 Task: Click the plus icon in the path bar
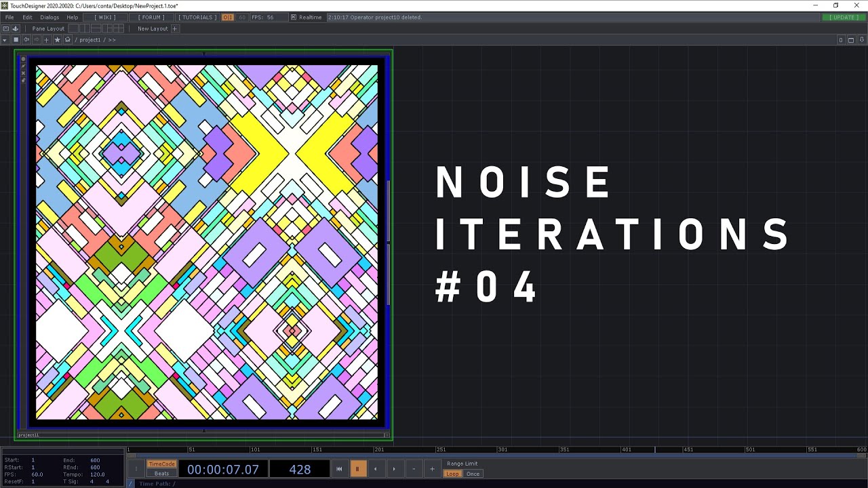click(47, 40)
